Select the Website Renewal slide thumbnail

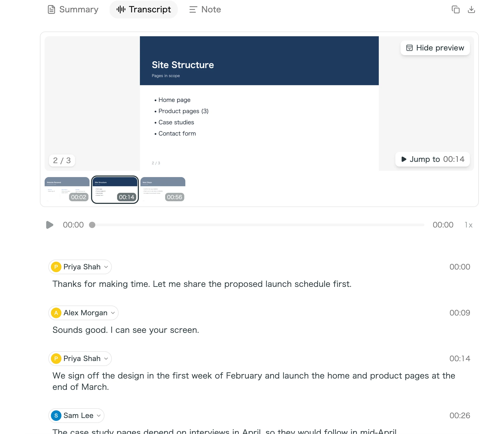[67, 189]
